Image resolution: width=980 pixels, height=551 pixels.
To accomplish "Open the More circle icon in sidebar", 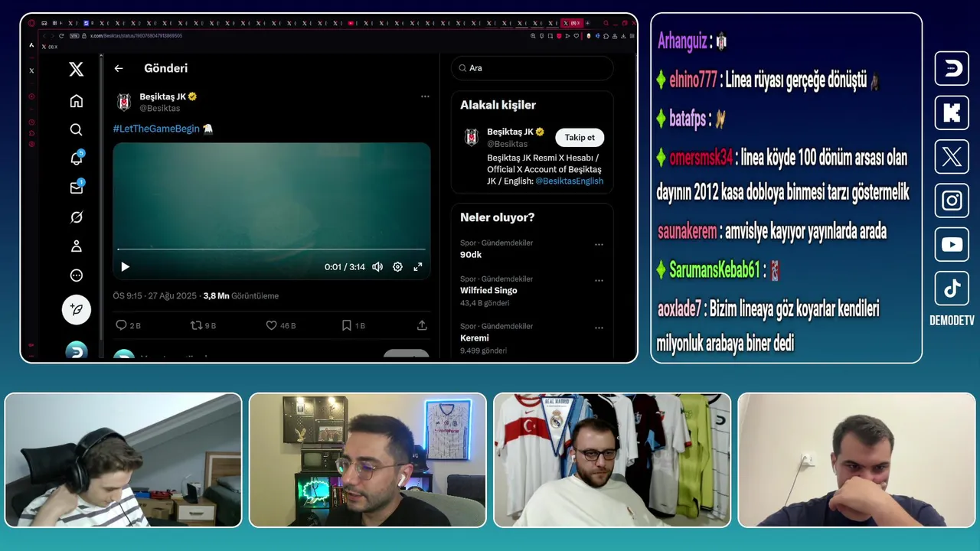I will pyautogui.click(x=76, y=275).
